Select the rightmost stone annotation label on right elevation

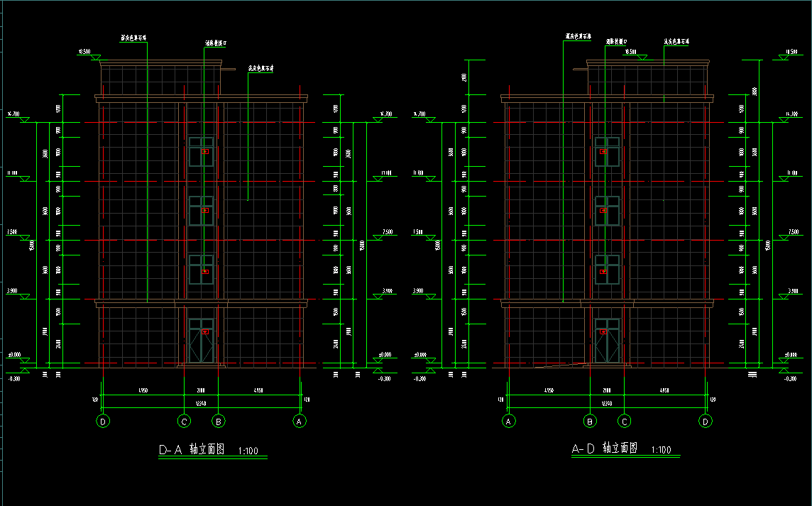pyautogui.click(x=677, y=41)
